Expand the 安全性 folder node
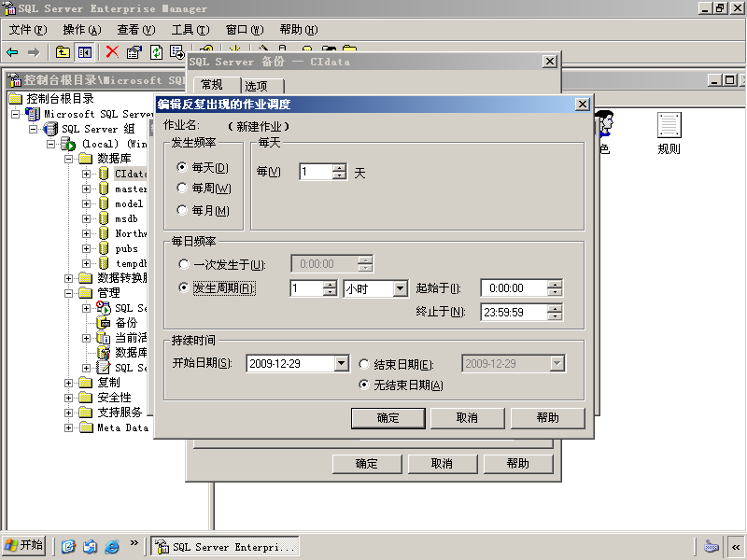This screenshot has height=560, width=747. click(68, 399)
